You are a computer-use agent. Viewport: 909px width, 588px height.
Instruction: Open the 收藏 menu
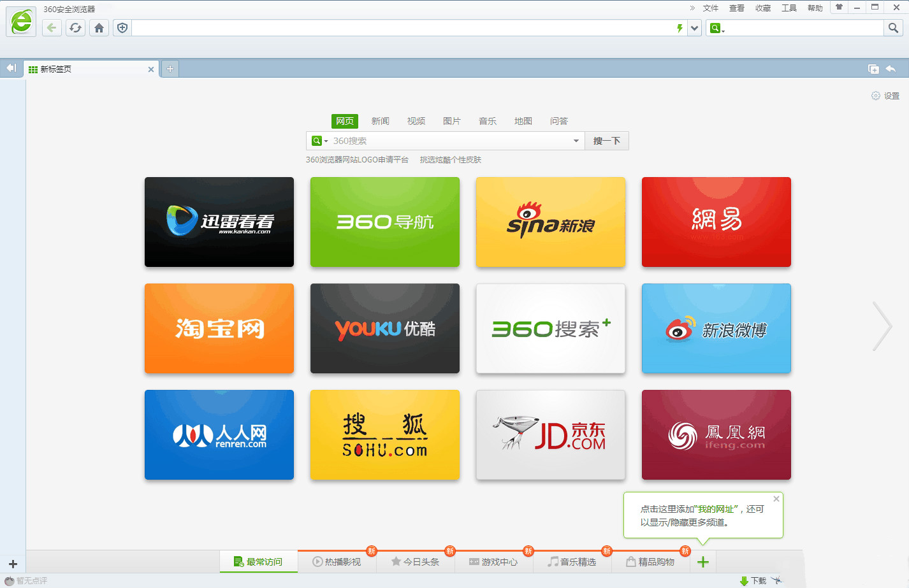[x=762, y=8]
